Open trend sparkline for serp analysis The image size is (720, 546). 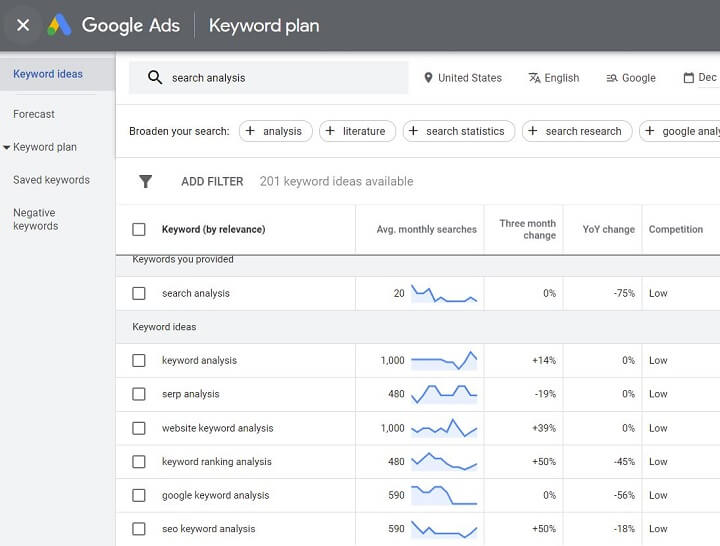tap(444, 394)
